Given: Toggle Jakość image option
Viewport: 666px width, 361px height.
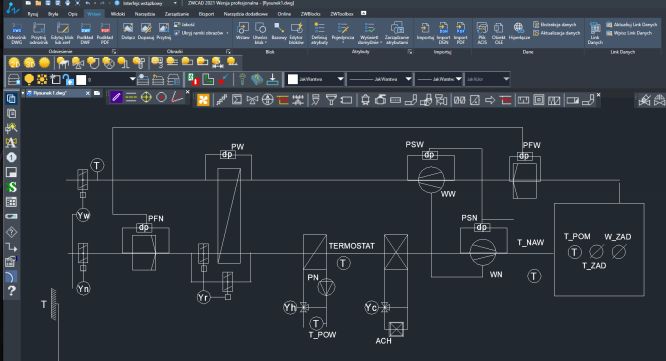Looking at the screenshot, I should [x=185, y=25].
